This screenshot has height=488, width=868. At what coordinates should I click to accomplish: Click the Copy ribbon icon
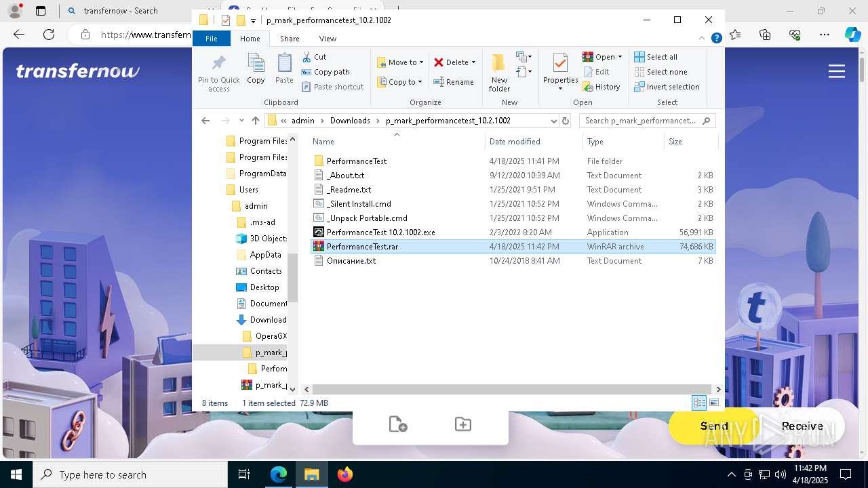click(256, 69)
